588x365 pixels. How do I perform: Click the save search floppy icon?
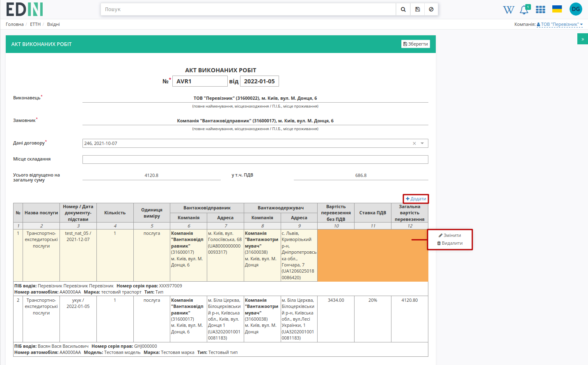point(417,9)
